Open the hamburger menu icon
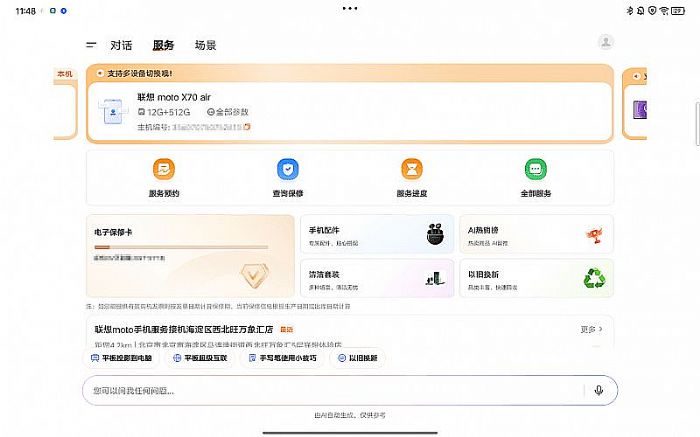This screenshot has width=700, height=437. [92, 45]
